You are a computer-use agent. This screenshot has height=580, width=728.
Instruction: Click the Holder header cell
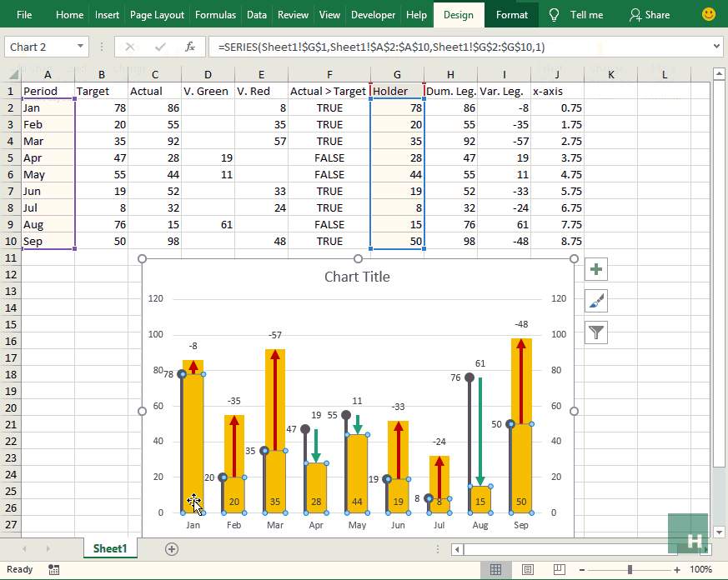coord(398,91)
